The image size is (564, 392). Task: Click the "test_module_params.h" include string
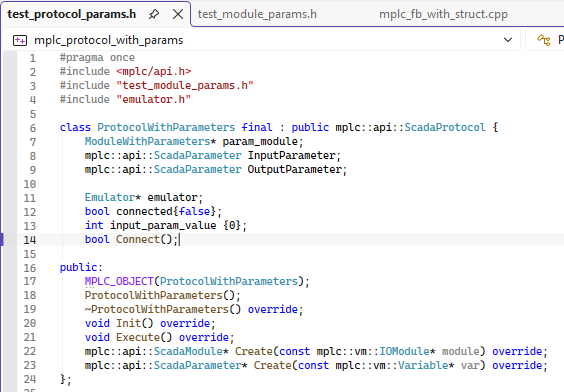click(185, 85)
